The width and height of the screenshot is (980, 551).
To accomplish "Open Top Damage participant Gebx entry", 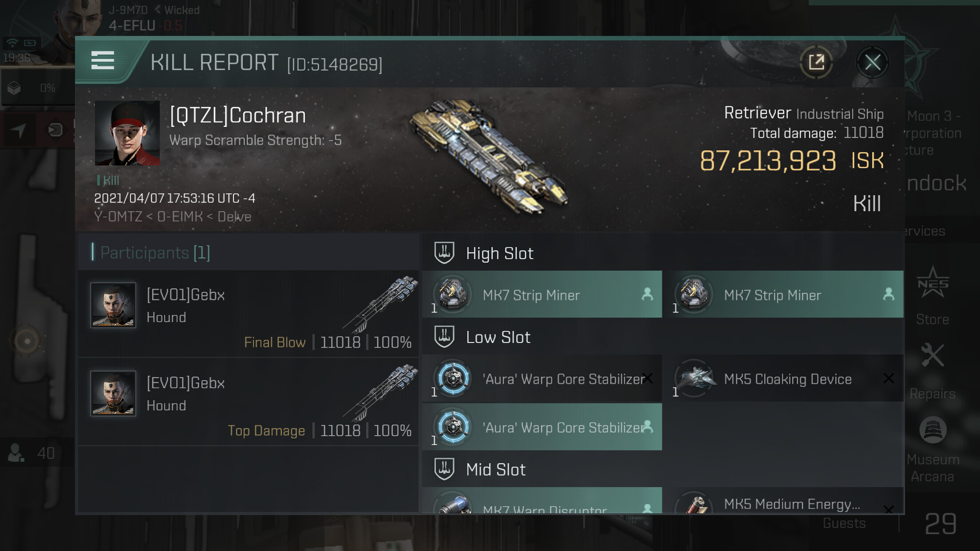I will tap(248, 402).
